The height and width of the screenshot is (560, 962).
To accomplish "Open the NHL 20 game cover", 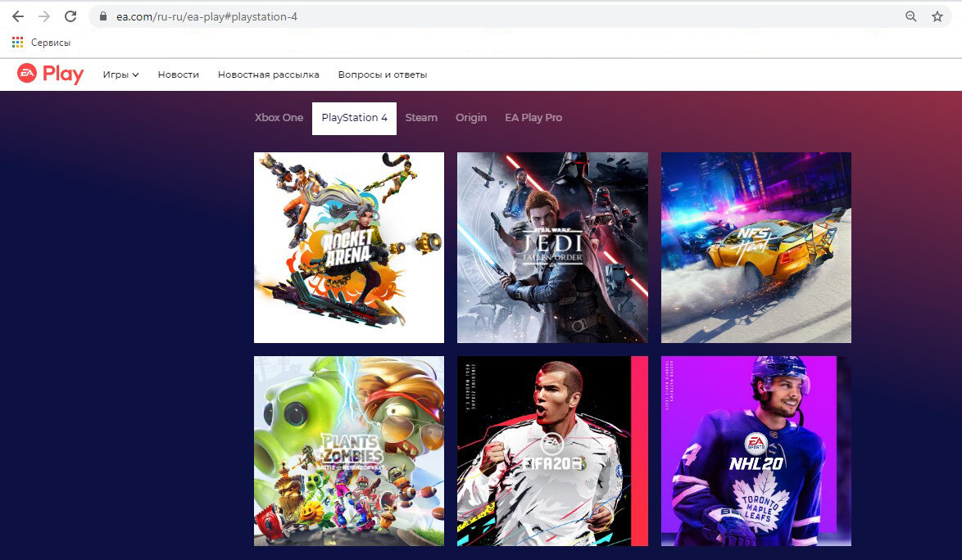I will tap(756, 451).
